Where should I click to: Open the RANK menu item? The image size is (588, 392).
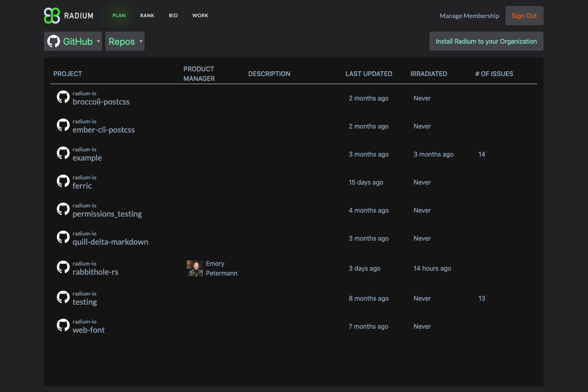147,16
